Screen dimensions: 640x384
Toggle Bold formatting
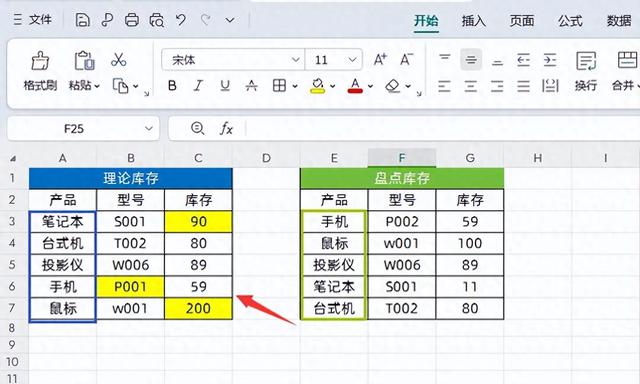point(172,86)
